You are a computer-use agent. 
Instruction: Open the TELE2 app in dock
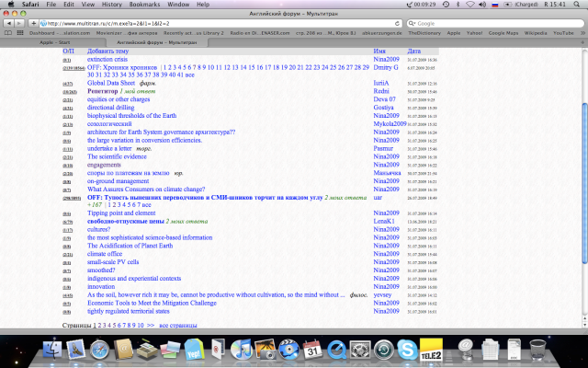[x=431, y=350]
